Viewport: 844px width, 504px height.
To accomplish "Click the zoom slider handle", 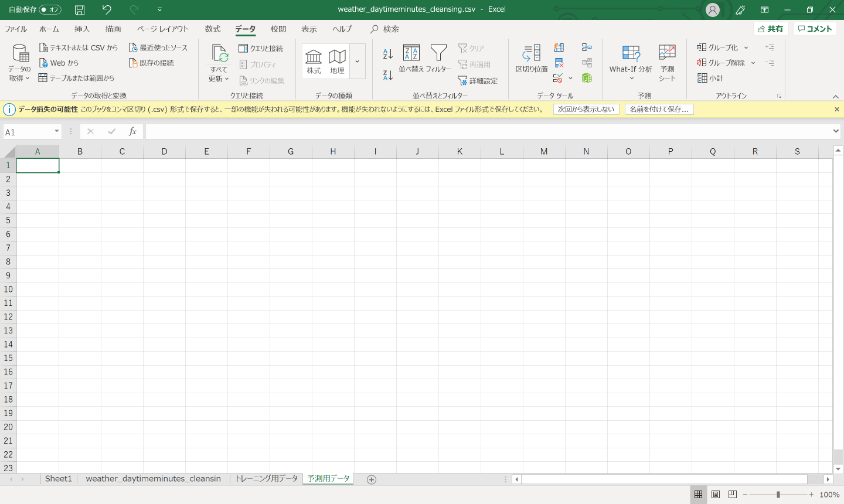I will pyautogui.click(x=778, y=495).
